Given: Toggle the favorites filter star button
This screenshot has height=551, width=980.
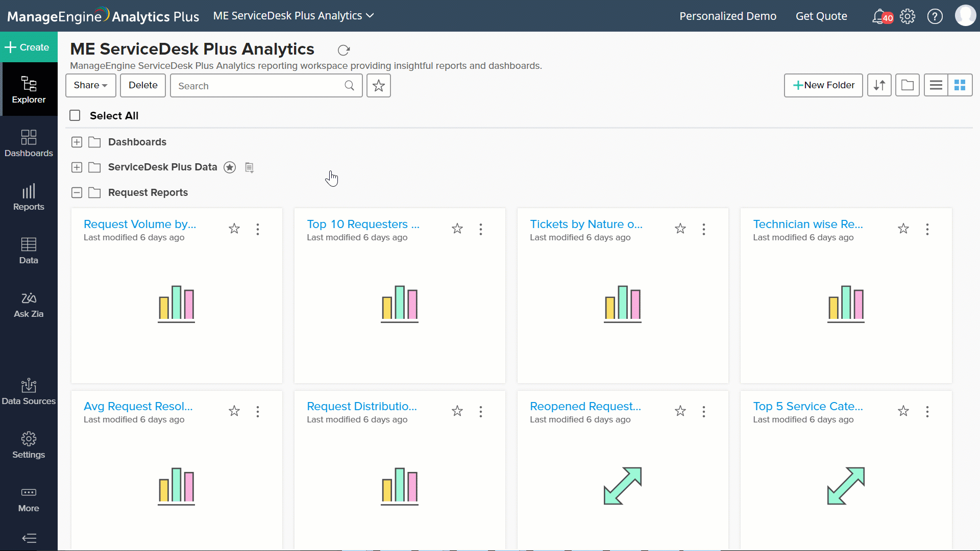Looking at the screenshot, I should pos(378,86).
